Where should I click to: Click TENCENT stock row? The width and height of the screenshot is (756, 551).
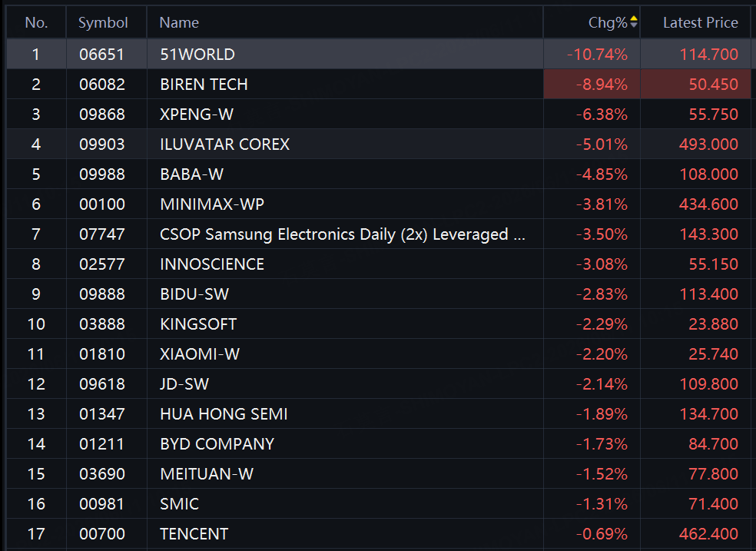pos(379,533)
